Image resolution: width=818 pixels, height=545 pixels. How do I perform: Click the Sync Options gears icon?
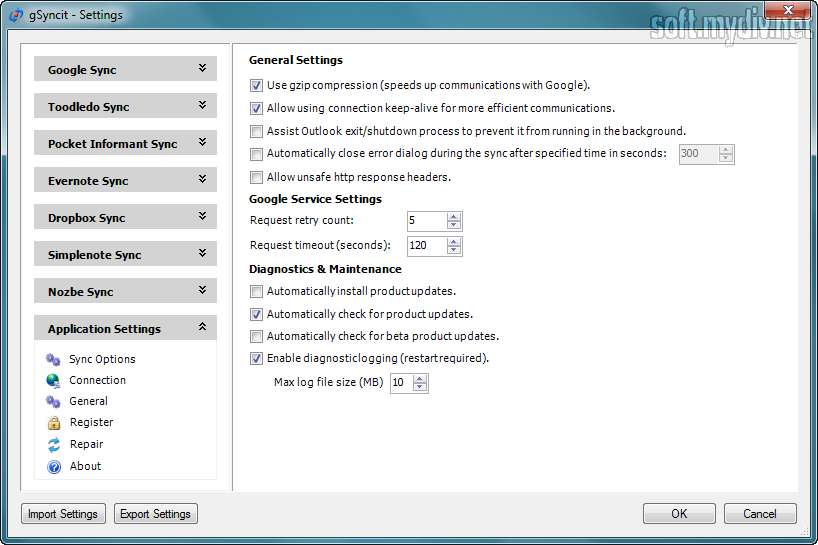click(53, 359)
